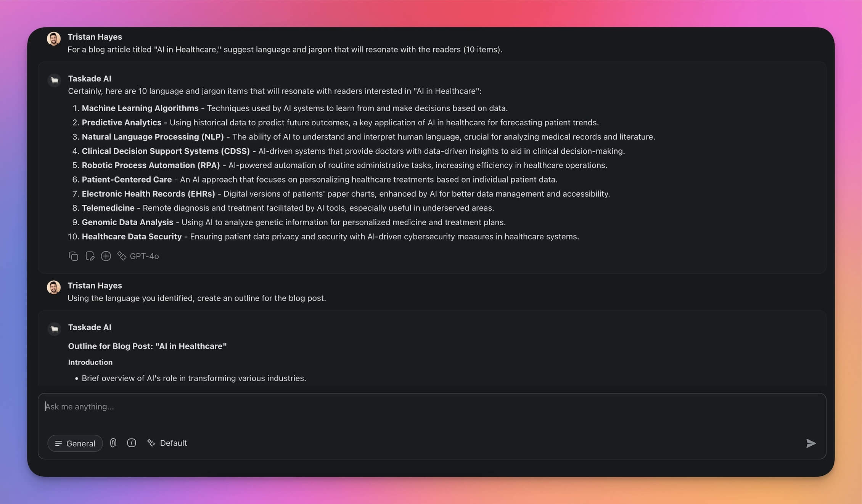Click the Machine Learning Algorithms list item

click(140, 108)
